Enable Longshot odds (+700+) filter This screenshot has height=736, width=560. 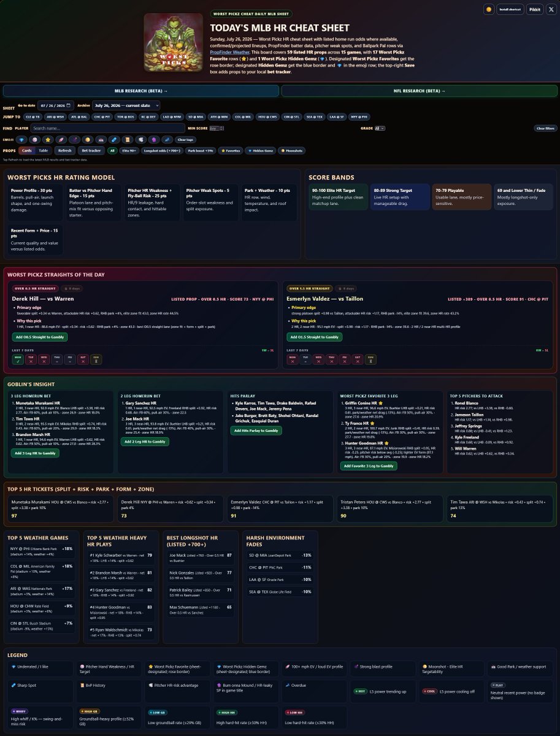(162, 150)
